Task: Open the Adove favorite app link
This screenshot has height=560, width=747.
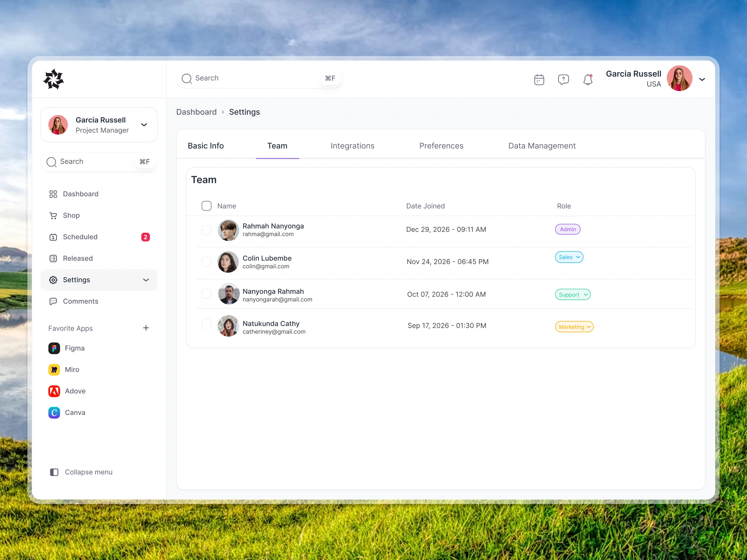Action: [75, 391]
